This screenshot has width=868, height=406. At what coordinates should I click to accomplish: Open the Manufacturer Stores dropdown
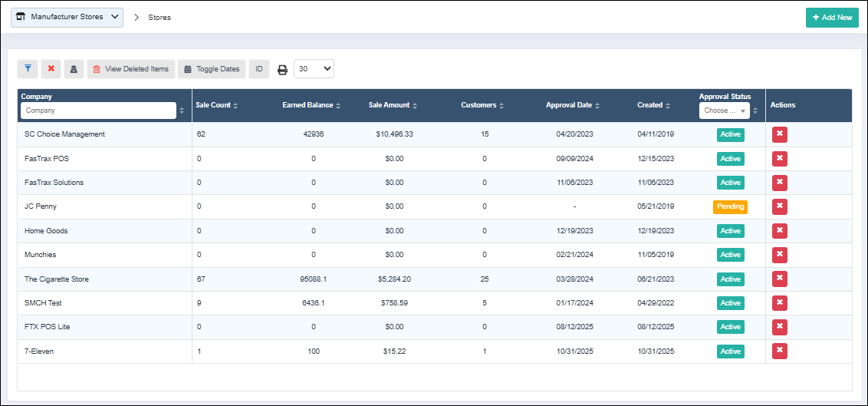(67, 17)
